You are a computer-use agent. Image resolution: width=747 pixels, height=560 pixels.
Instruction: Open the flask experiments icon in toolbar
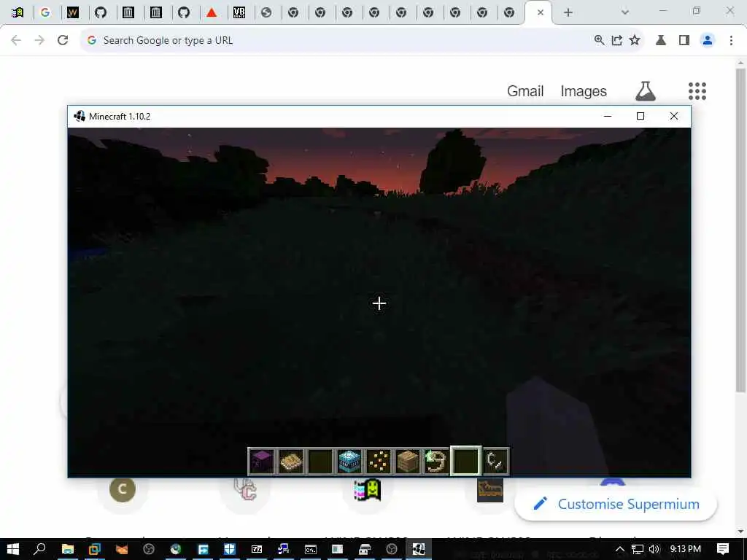pos(661,40)
